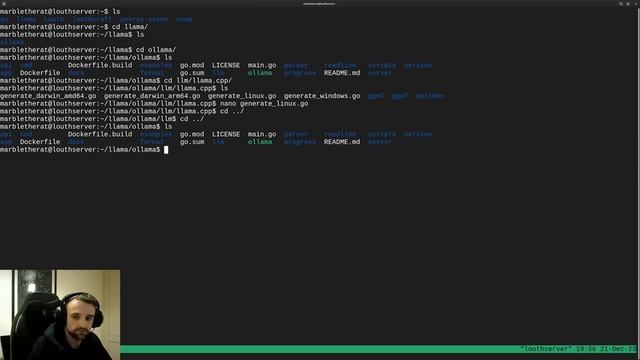The image size is (640, 360).
Task: Click the "nano generate_linux.go" command text
Action: click(x=264, y=104)
